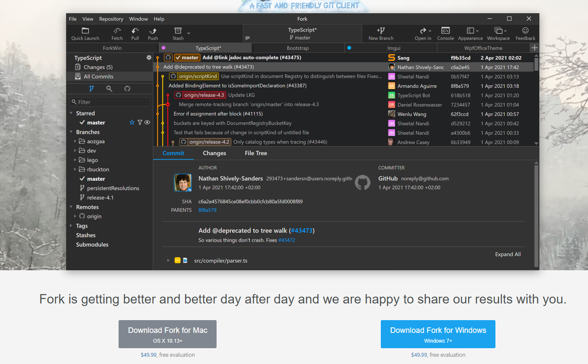Open the Window menu
The height and width of the screenshot is (364, 588).
[139, 19]
